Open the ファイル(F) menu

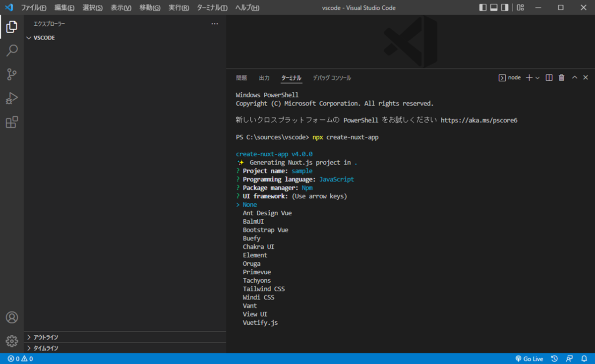[34, 8]
